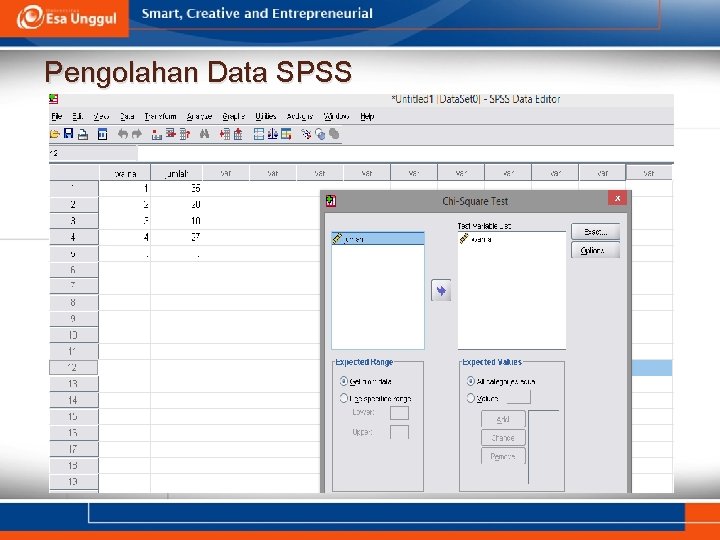Select row header 2
720x540 pixels.
click(73, 205)
